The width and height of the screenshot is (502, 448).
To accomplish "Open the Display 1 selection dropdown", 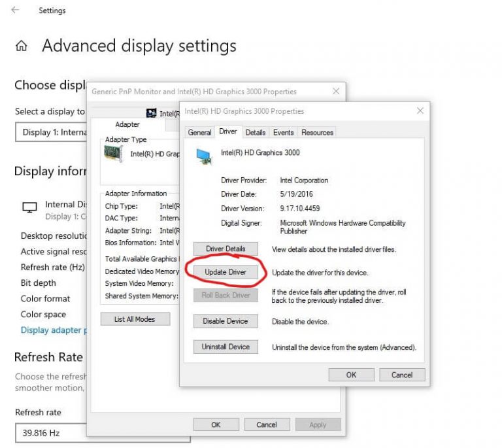I will click(51, 132).
